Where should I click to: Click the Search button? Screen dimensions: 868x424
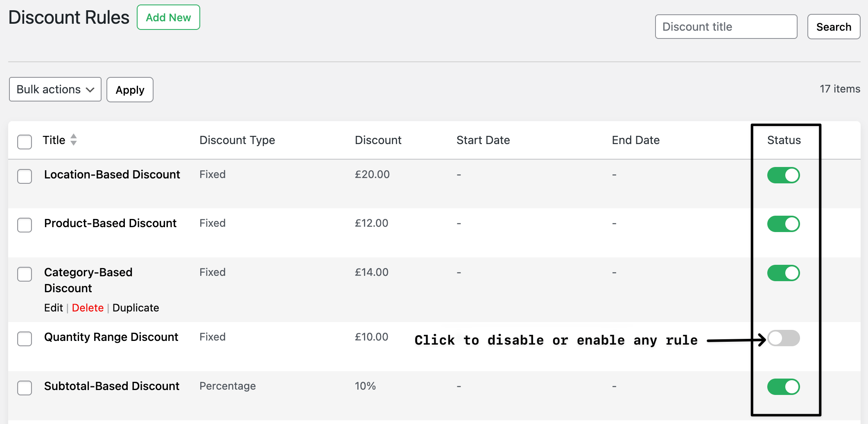point(833,27)
